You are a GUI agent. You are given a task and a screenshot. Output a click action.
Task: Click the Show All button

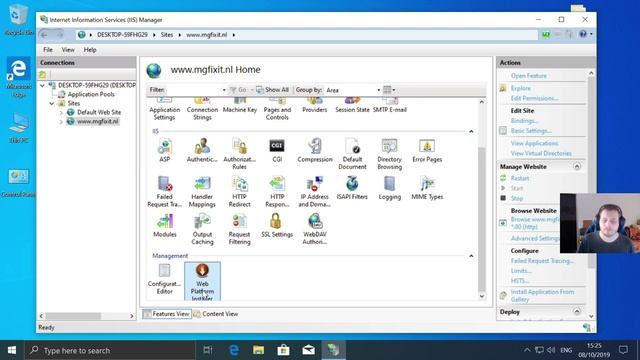(x=272, y=90)
